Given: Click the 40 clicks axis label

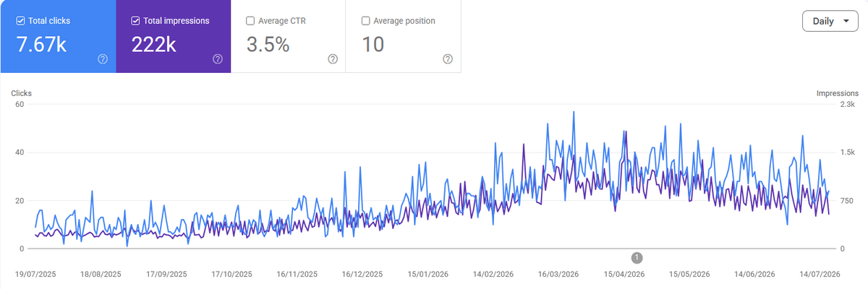Looking at the screenshot, I should point(20,152).
